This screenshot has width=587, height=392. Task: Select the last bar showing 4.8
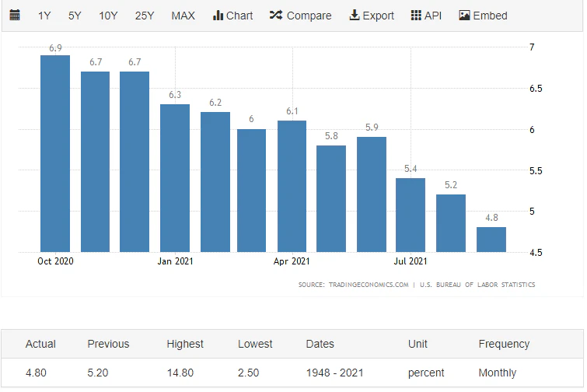[491, 240]
